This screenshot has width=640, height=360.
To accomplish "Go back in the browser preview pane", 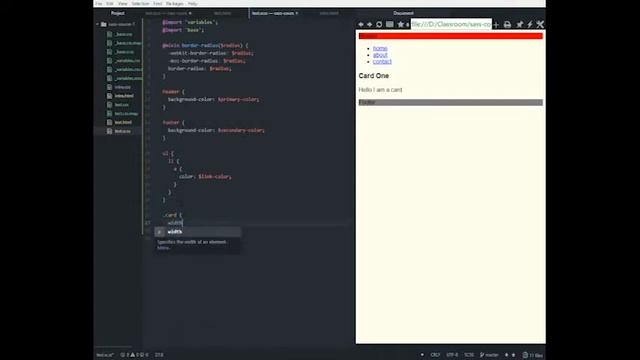I will pyautogui.click(x=361, y=24).
